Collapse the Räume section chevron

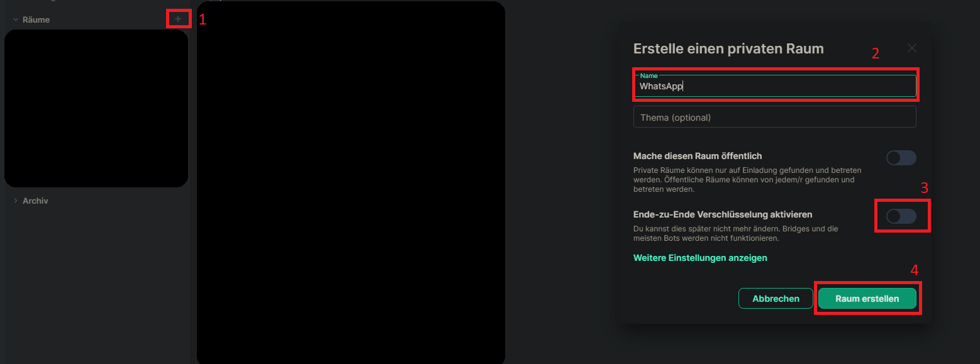point(16,19)
